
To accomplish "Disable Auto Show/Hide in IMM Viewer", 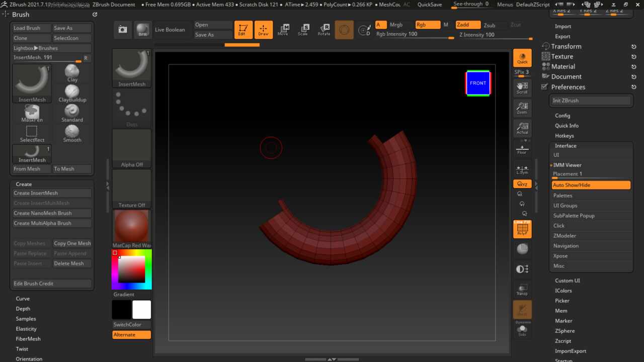I will 591,185.
